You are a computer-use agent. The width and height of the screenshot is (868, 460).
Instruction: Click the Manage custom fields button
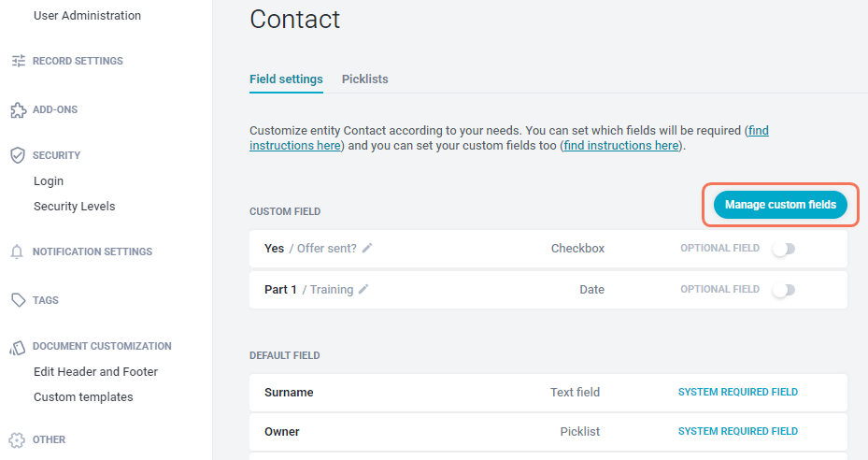[x=780, y=205]
